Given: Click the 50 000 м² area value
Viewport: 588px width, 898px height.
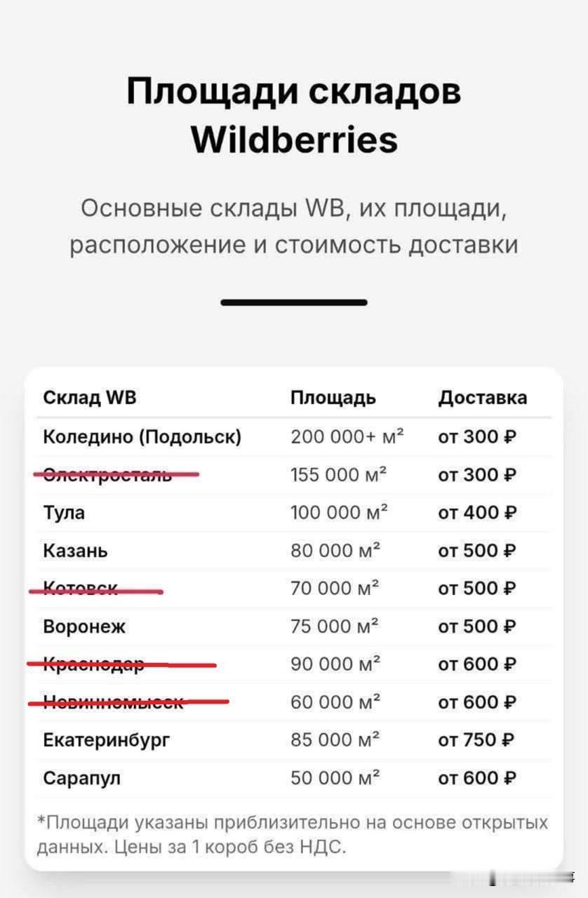Looking at the screenshot, I should pos(336,778).
